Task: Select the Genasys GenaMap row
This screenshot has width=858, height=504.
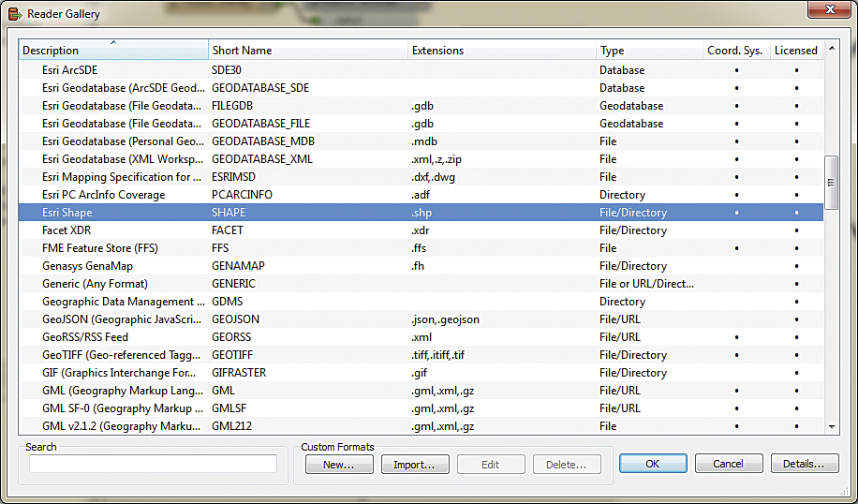Action: pyautogui.click(x=421, y=265)
